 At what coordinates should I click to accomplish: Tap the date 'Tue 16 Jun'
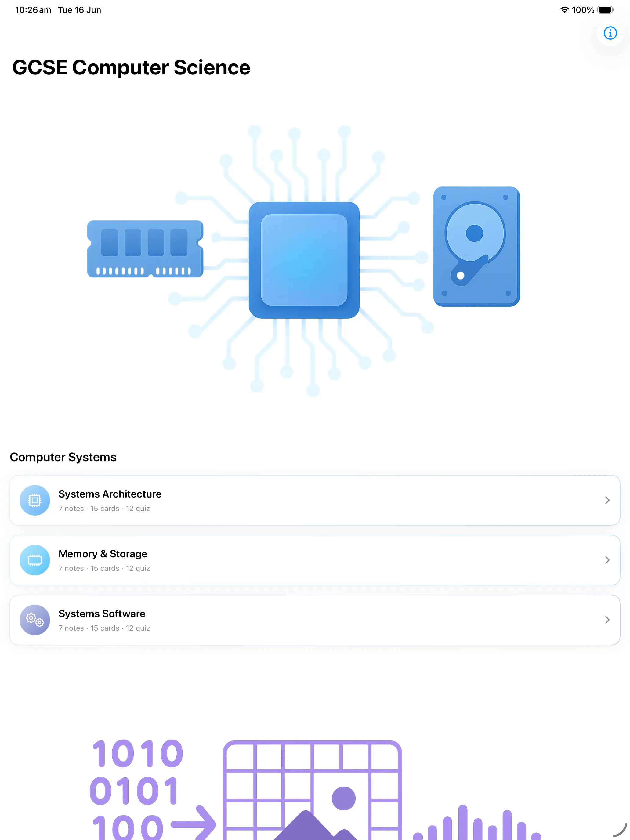click(x=79, y=10)
